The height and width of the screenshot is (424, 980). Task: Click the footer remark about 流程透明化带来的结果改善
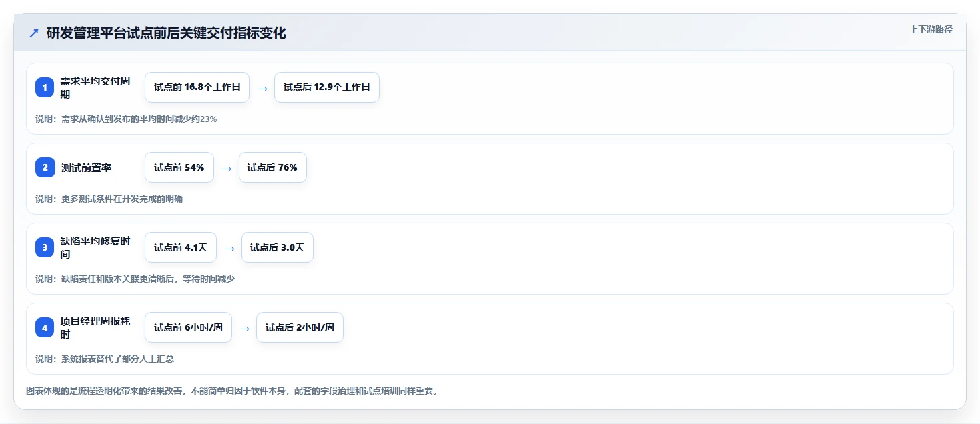click(x=232, y=391)
